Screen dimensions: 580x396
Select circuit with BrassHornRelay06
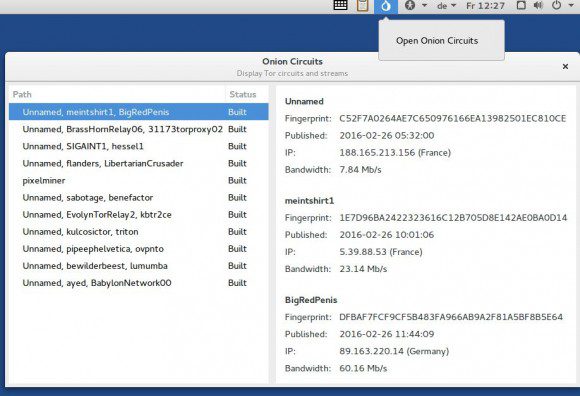tap(139, 129)
